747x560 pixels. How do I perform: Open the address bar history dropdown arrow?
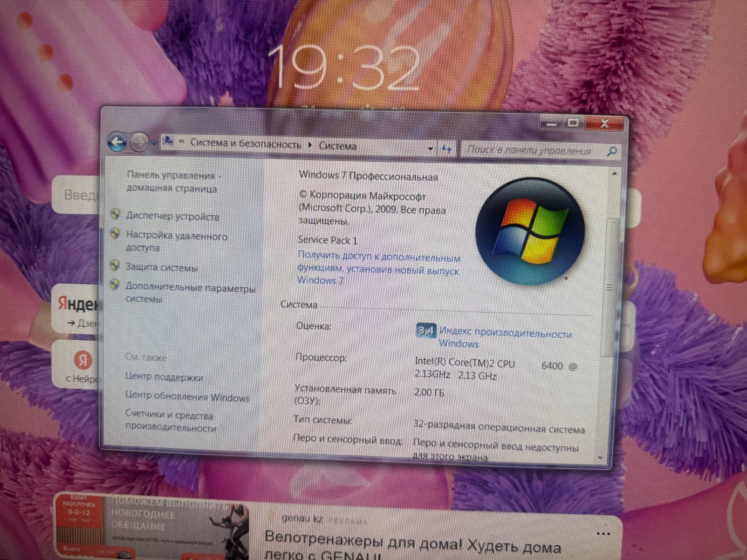pyautogui.click(x=430, y=149)
